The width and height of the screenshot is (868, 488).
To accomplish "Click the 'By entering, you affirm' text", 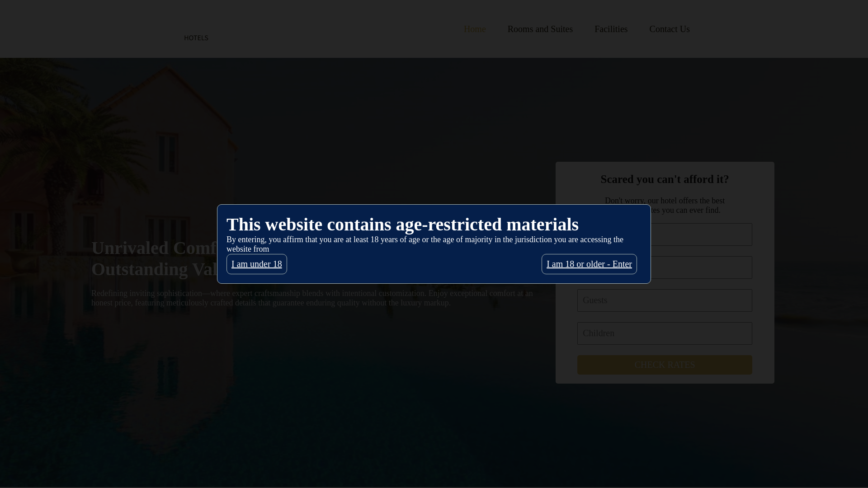I will 425,244.
